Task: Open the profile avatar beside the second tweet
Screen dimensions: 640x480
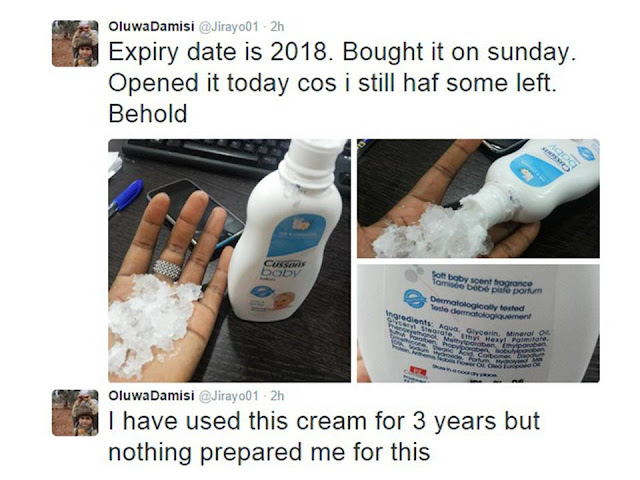Action: [x=75, y=413]
